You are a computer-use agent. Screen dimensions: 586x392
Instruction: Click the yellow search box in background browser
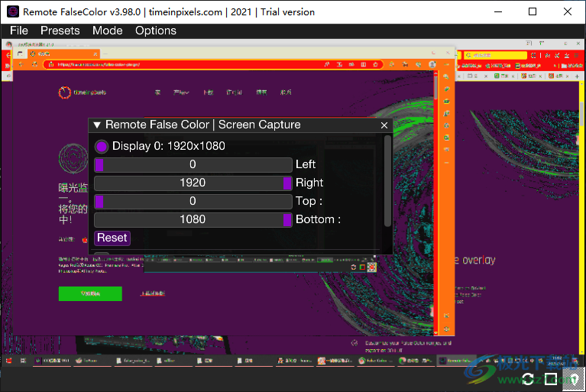(x=495, y=55)
